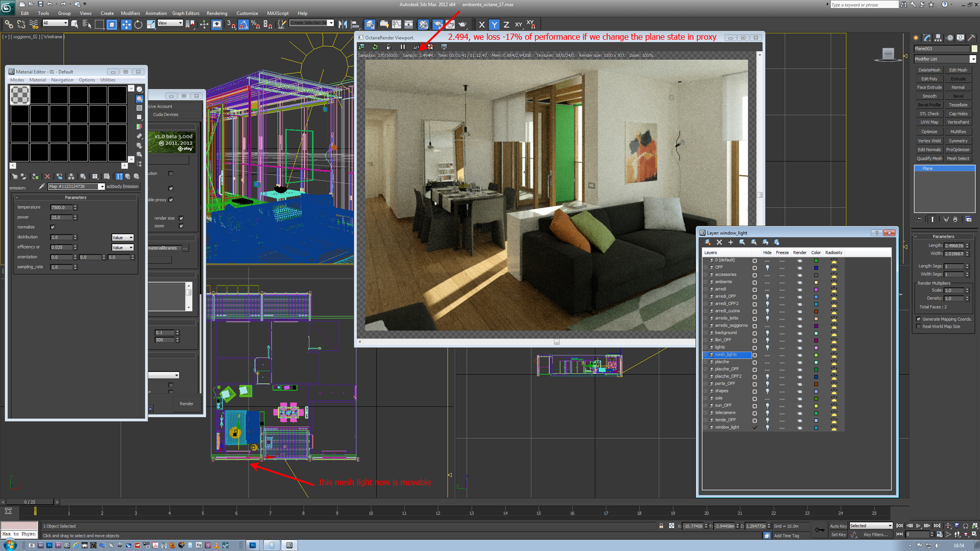Click the Render button
Viewport: 980px width, 551px height.
click(x=186, y=404)
